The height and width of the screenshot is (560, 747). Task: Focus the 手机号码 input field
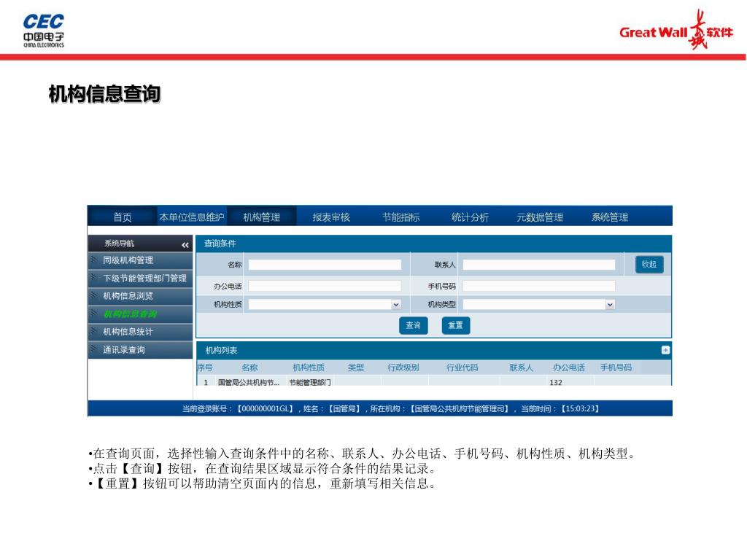[539, 286]
